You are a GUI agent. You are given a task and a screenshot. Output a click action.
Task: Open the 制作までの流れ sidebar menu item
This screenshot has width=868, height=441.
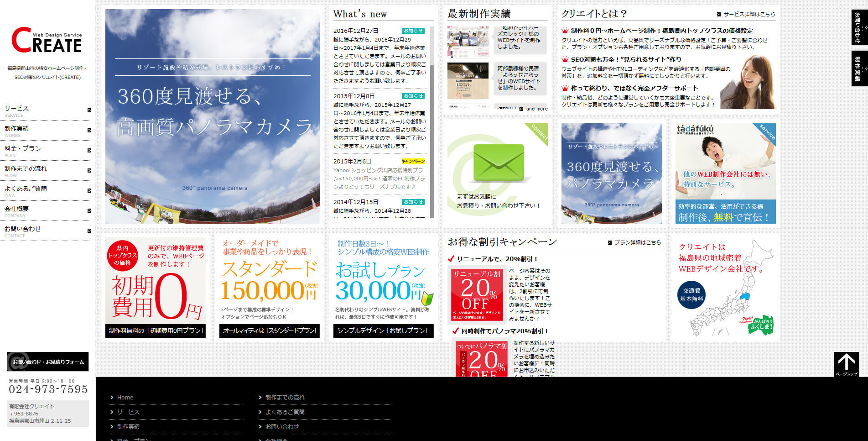click(46, 171)
